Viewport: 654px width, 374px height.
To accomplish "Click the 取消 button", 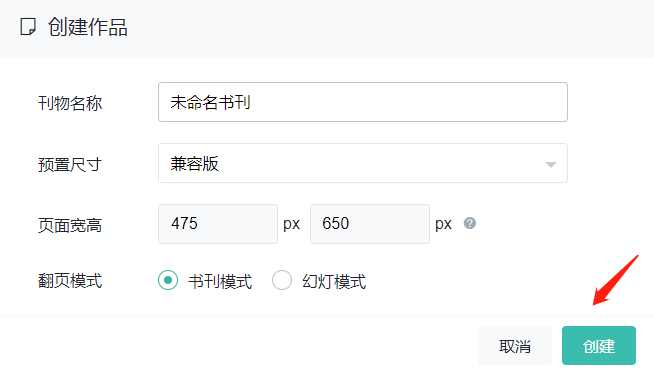I will pos(515,346).
